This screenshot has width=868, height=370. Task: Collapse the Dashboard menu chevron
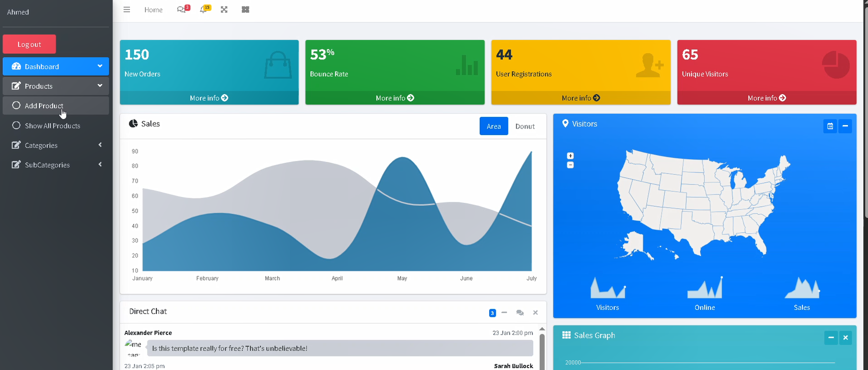point(100,66)
